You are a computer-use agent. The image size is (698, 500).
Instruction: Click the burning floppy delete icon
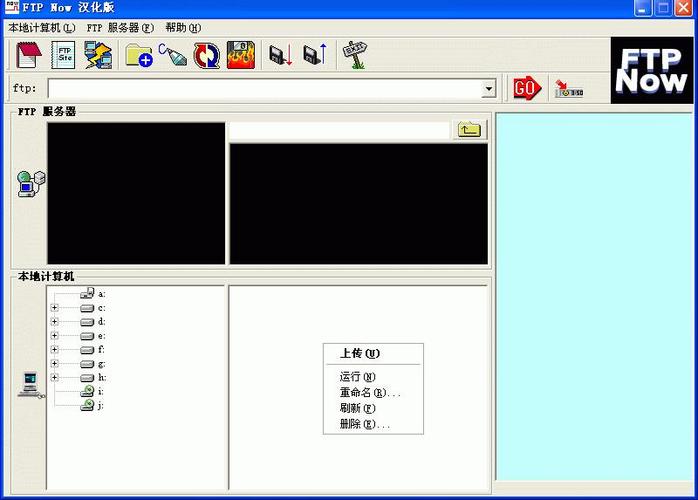(x=241, y=55)
